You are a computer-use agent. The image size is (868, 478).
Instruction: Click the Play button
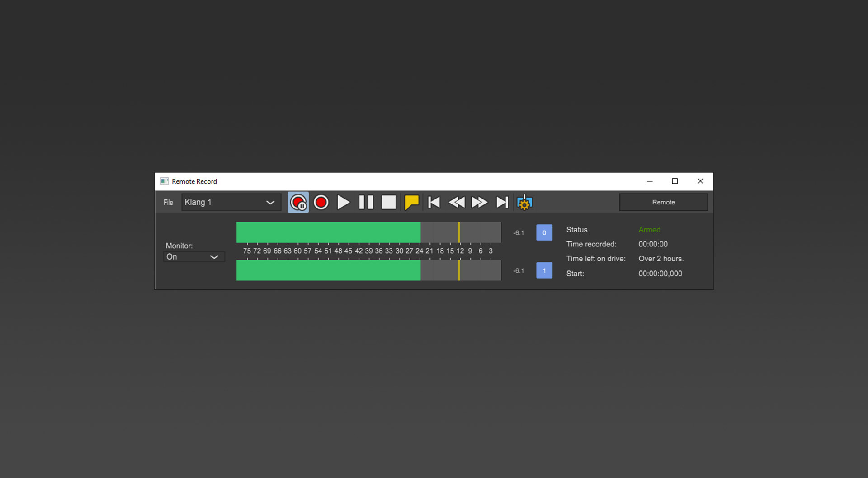point(344,202)
